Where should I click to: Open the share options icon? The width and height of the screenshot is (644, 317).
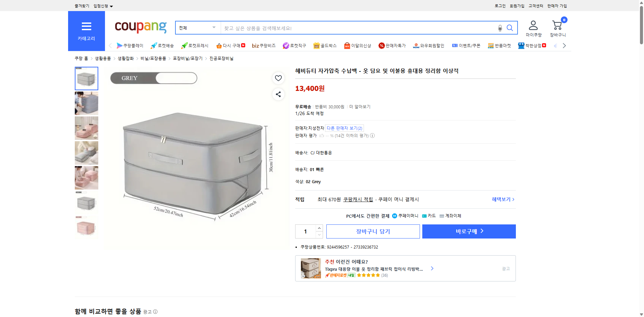click(278, 94)
